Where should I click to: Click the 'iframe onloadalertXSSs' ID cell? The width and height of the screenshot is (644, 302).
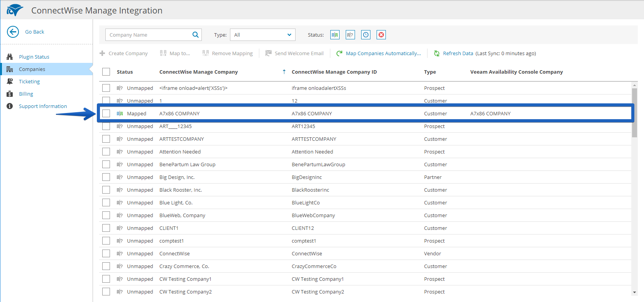click(319, 88)
